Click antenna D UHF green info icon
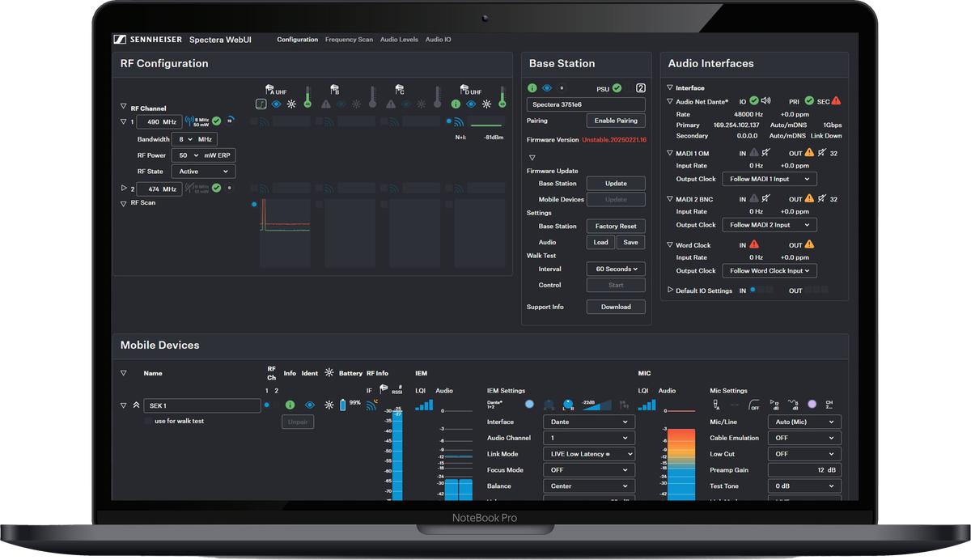This screenshot has height=560, width=971. (x=456, y=104)
